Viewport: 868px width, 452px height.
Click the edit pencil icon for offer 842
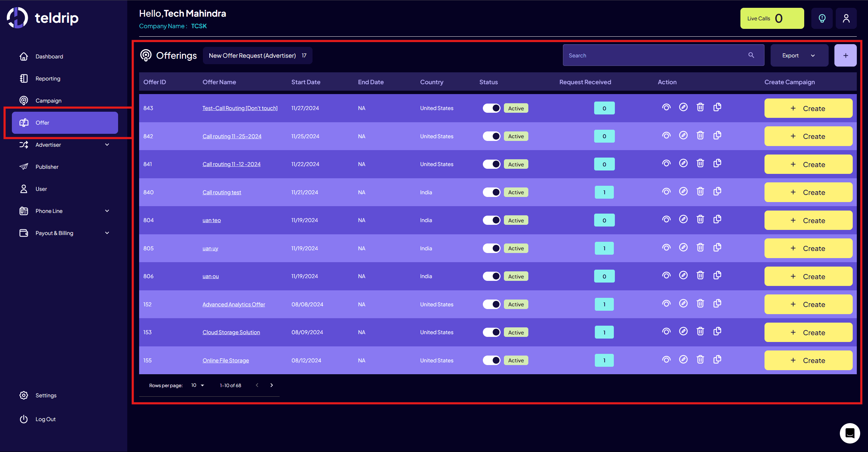tap(683, 135)
